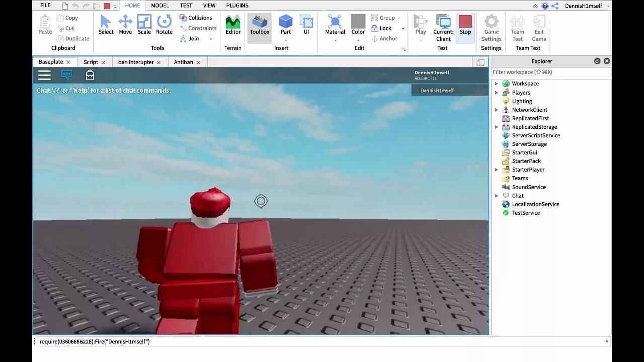Image resolution: width=644 pixels, height=362 pixels.
Task: Select the Select tool arrow
Action: [x=106, y=25]
